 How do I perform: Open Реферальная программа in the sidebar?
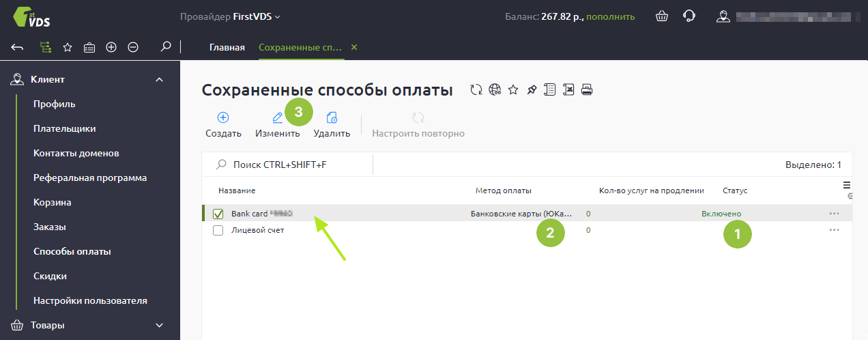pyautogui.click(x=90, y=178)
